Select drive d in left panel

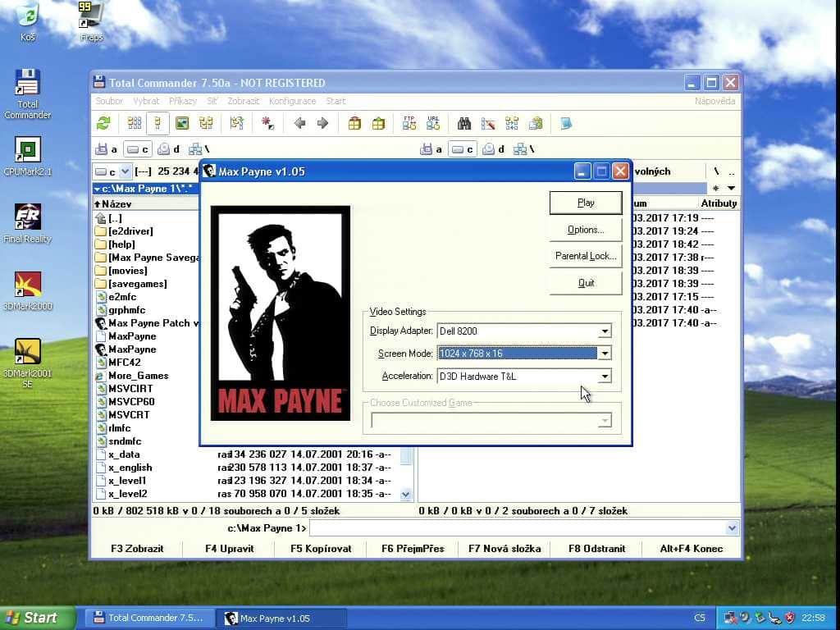click(169, 149)
